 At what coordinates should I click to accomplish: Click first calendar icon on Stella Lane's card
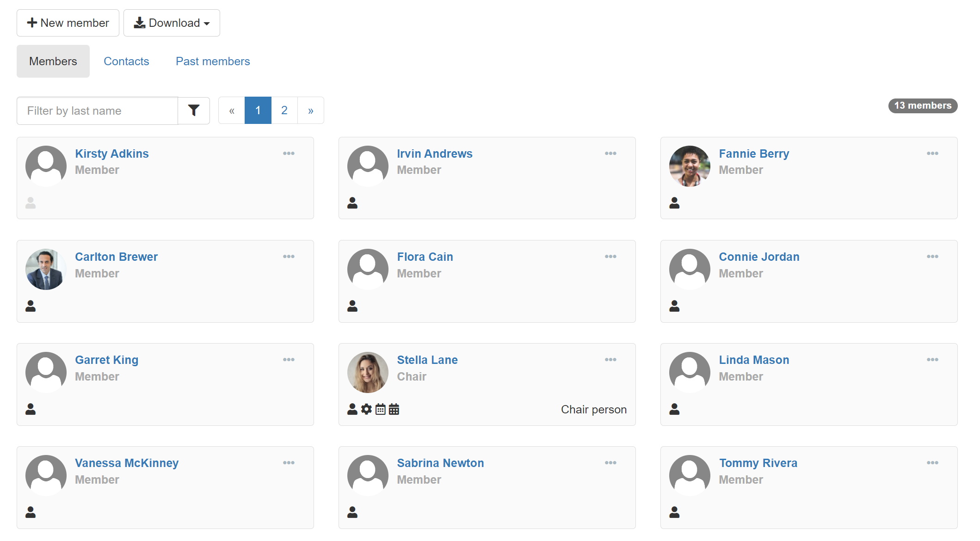click(380, 409)
